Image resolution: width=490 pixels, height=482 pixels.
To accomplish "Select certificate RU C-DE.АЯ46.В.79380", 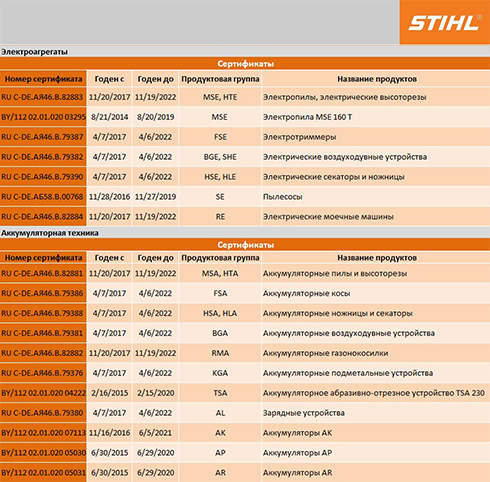I will pos(42,413).
